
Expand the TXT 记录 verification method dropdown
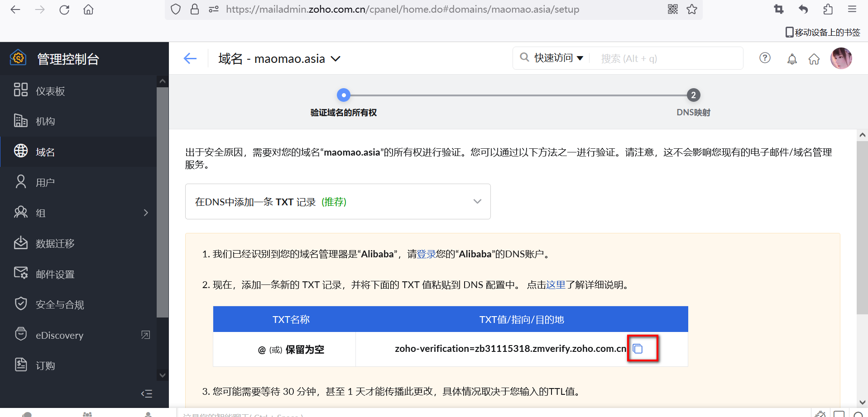pyautogui.click(x=338, y=201)
